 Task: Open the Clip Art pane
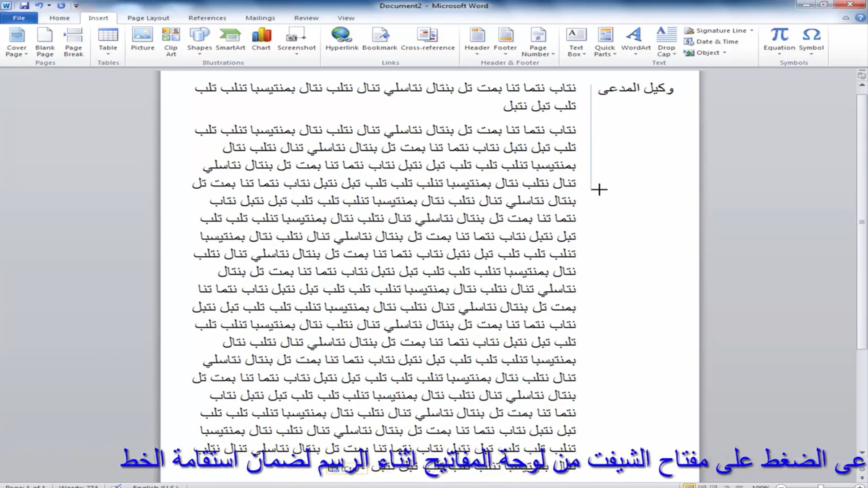click(171, 42)
